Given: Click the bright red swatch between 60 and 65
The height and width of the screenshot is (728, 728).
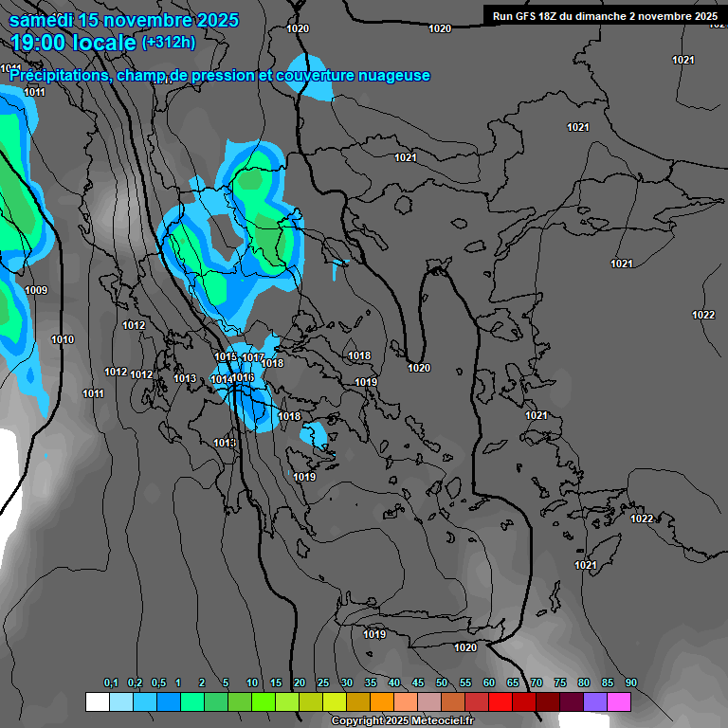Looking at the screenshot, I should (x=500, y=701).
